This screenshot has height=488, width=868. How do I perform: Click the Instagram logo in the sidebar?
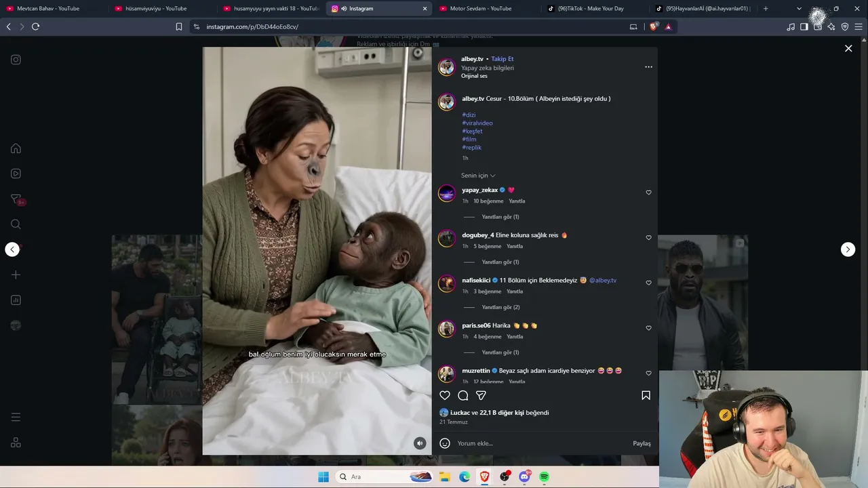click(x=16, y=60)
